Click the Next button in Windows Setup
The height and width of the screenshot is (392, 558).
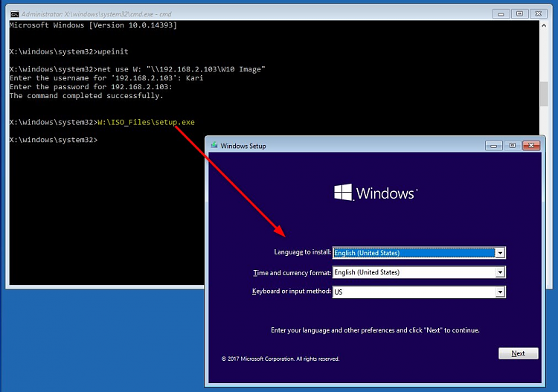click(x=518, y=353)
